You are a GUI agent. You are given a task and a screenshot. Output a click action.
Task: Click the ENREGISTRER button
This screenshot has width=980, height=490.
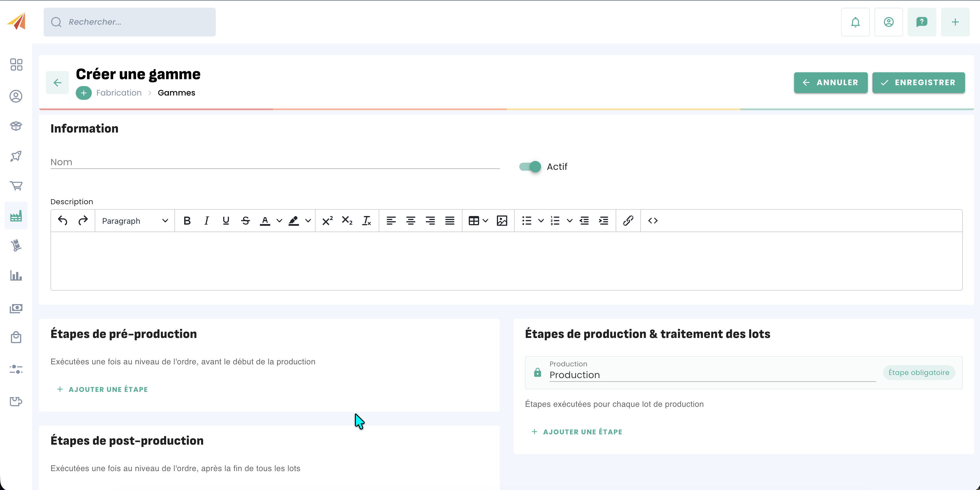918,83
